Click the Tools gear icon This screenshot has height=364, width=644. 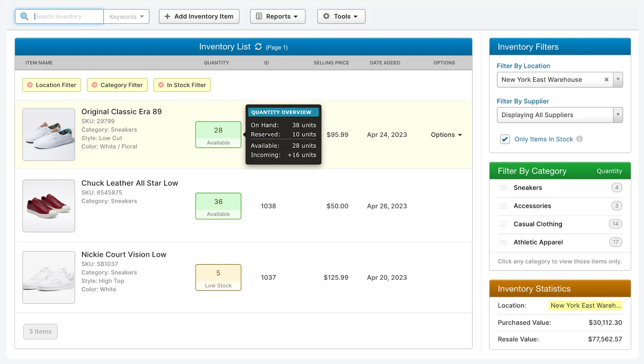[326, 16]
